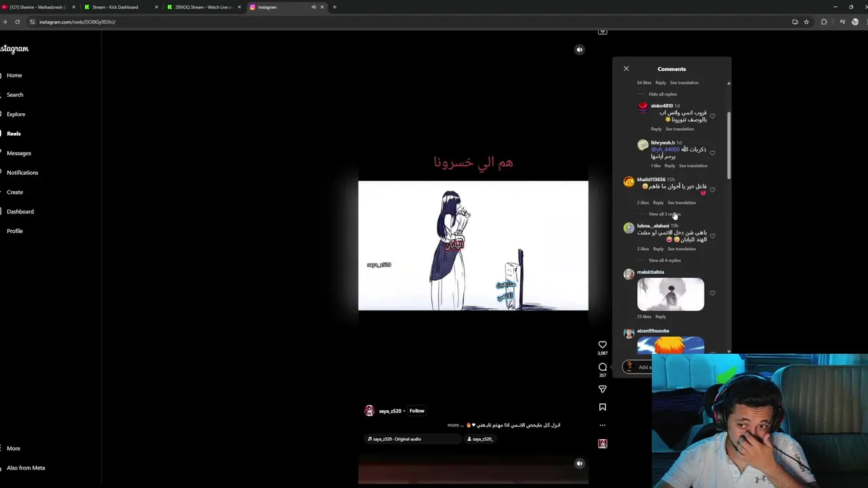
Task: Click the browser address bar
Action: (407, 22)
